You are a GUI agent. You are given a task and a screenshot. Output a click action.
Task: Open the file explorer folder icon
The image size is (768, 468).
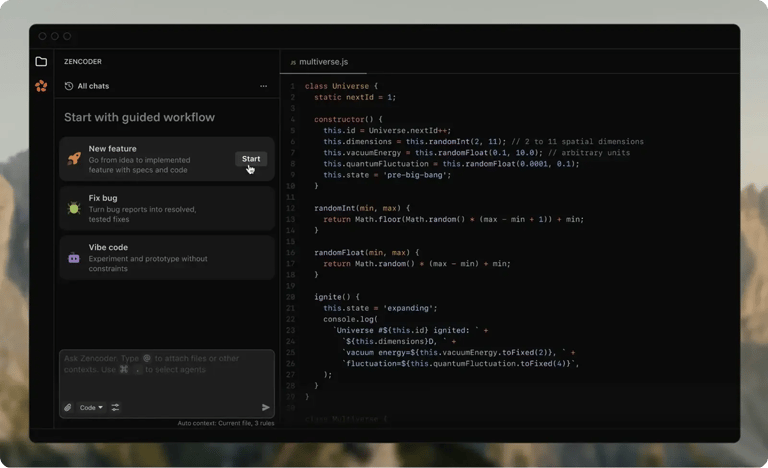(41, 61)
